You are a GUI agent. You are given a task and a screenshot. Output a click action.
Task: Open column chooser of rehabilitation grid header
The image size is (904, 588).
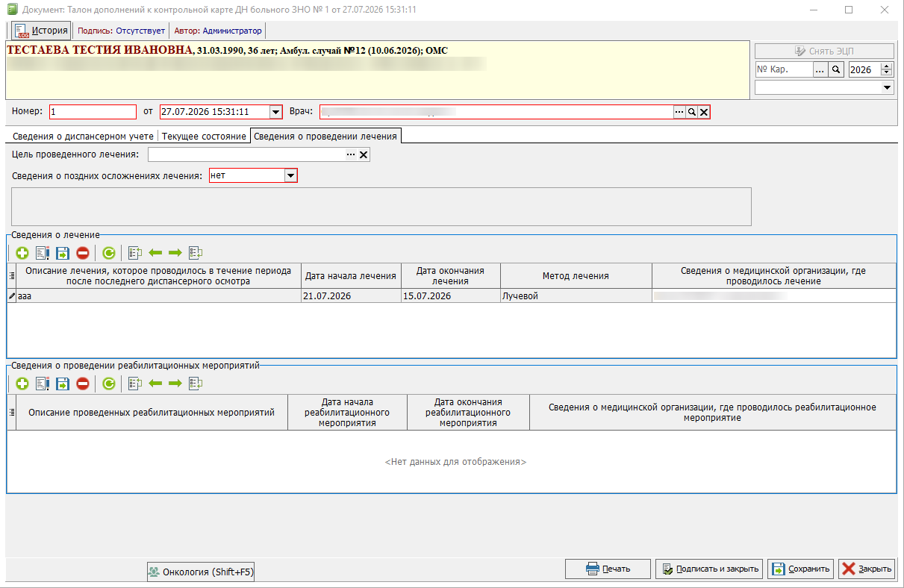11,412
